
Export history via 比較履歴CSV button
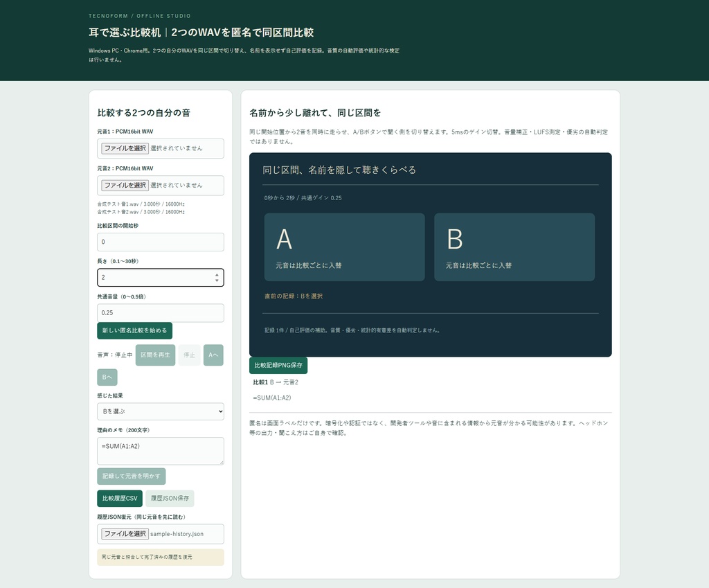click(x=120, y=499)
